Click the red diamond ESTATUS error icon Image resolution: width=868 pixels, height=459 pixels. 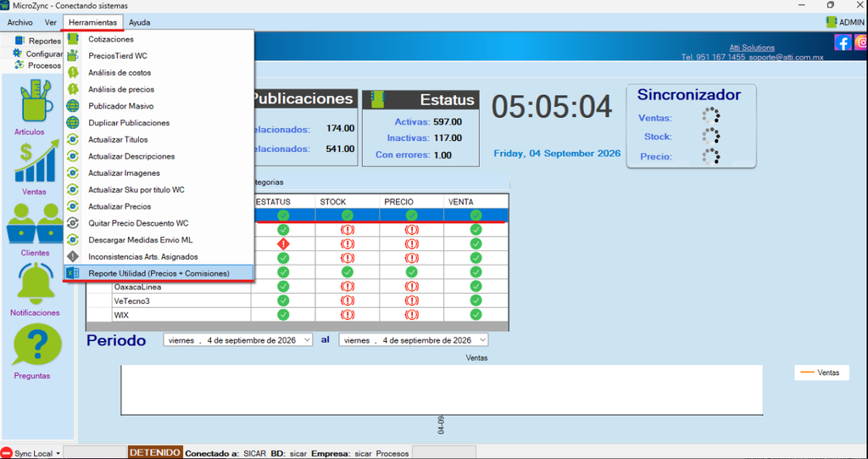point(283,243)
